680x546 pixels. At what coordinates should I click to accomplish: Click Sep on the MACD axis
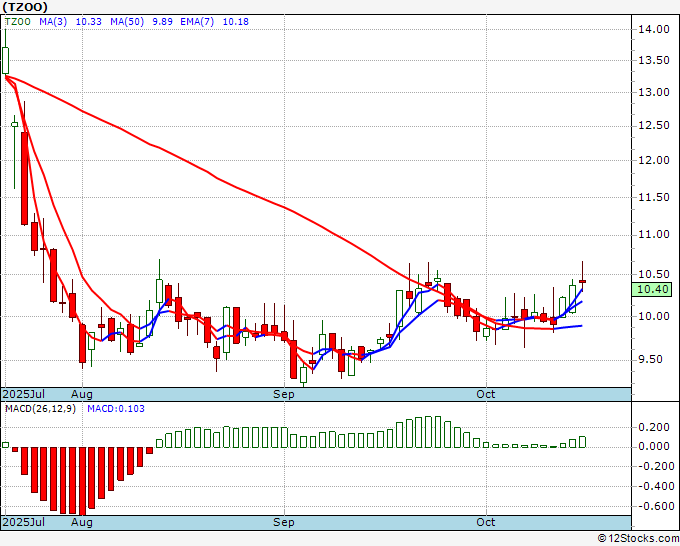pos(284,522)
